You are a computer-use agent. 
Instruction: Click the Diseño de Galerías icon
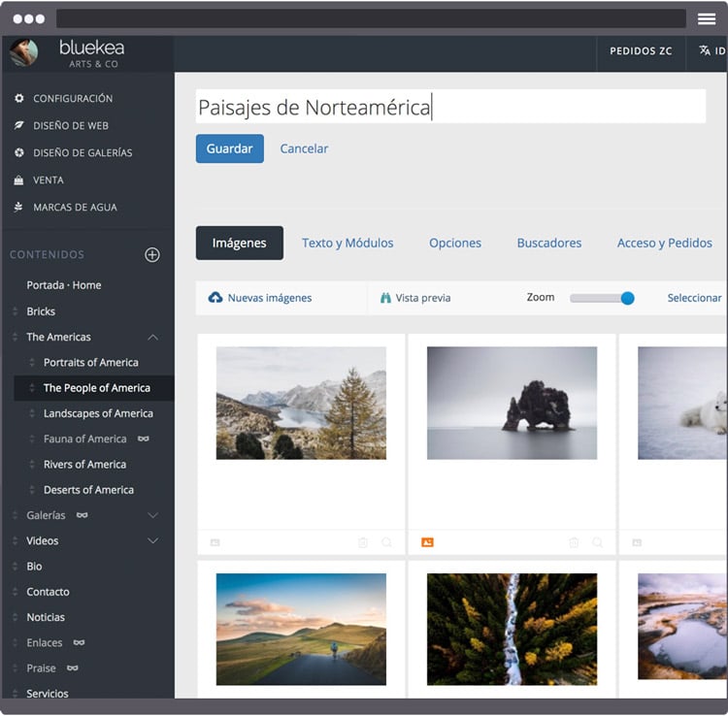pyautogui.click(x=18, y=152)
